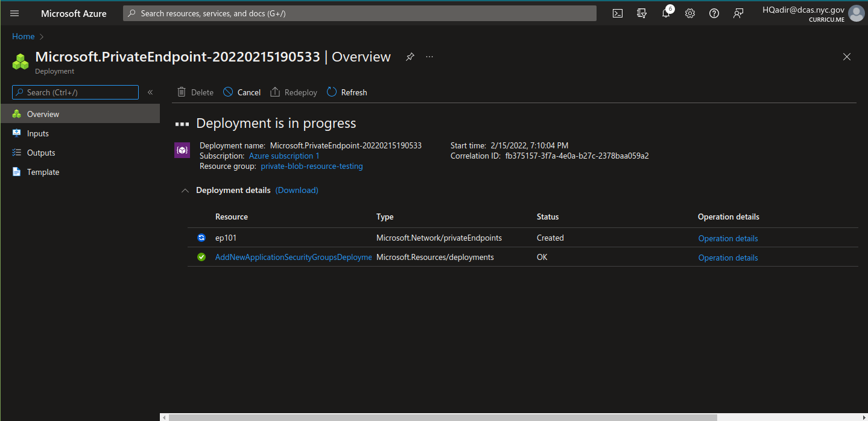
Task: Click the Operation details column header
Action: 729,217
